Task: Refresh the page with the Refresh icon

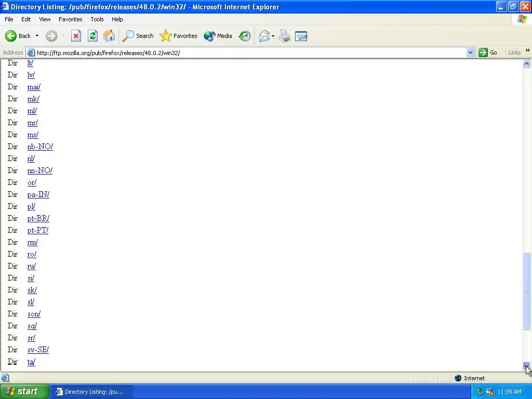Action: [x=92, y=36]
